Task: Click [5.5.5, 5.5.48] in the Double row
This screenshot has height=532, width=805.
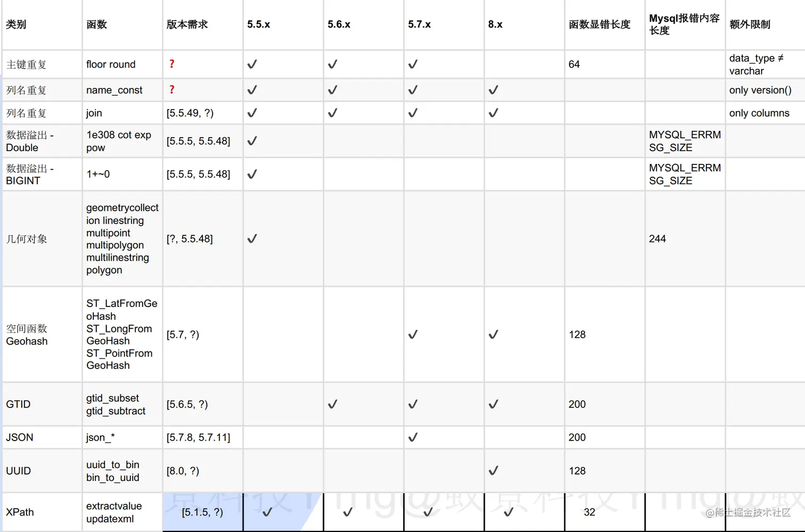Action: [x=203, y=141]
